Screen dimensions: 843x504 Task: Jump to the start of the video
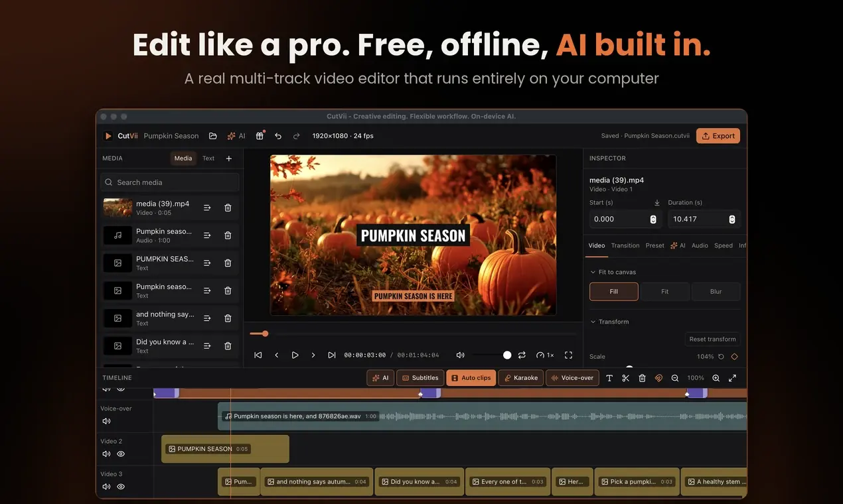258,355
